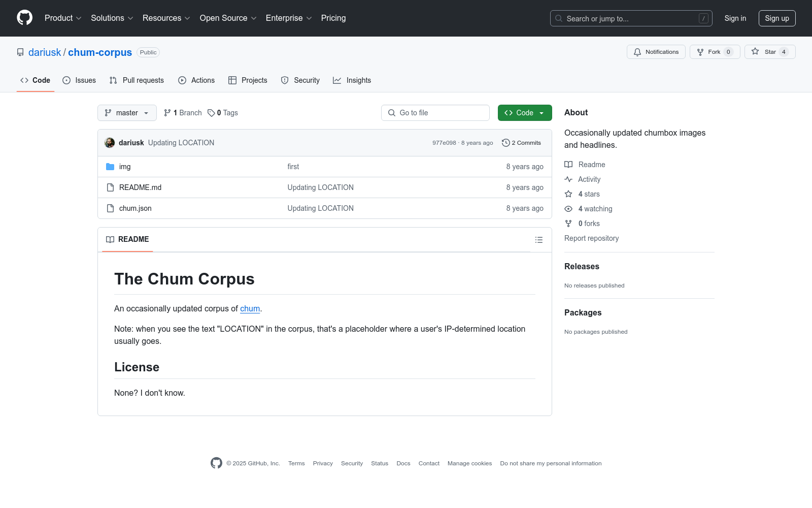Click the Sign up button
This screenshot has width=812, height=508.
point(777,18)
